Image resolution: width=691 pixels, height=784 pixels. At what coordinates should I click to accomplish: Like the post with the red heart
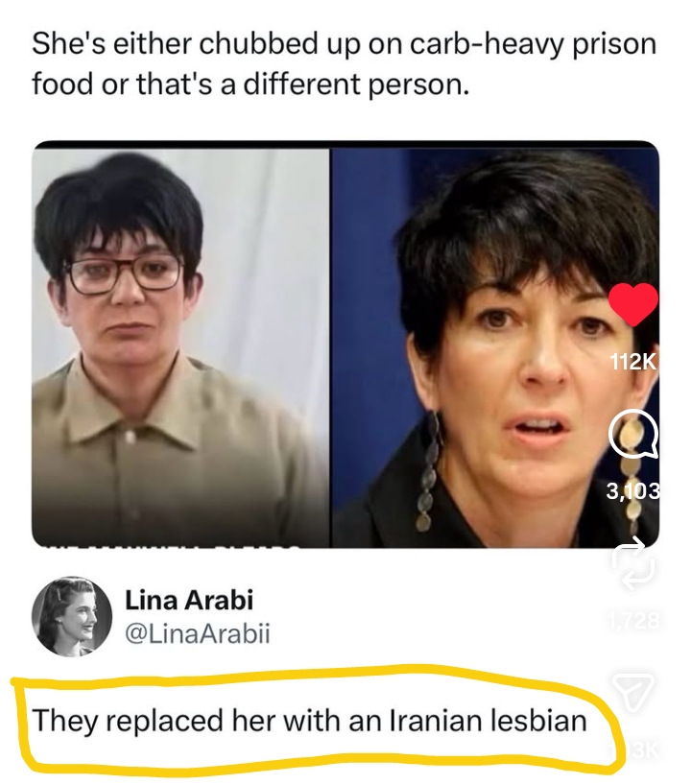633,304
